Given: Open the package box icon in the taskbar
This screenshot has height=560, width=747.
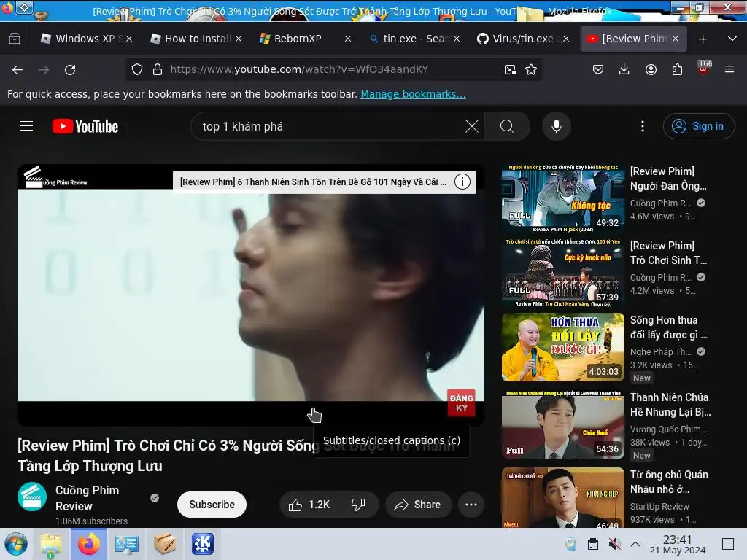Looking at the screenshot, I should [165, 544].
